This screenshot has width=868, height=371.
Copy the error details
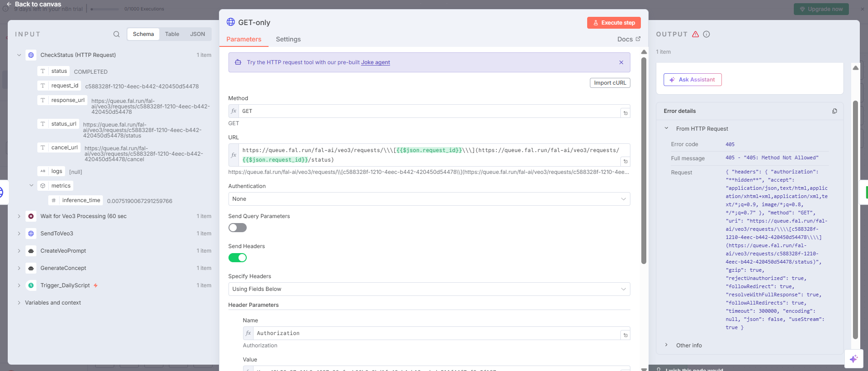click(x=835, y=111)
